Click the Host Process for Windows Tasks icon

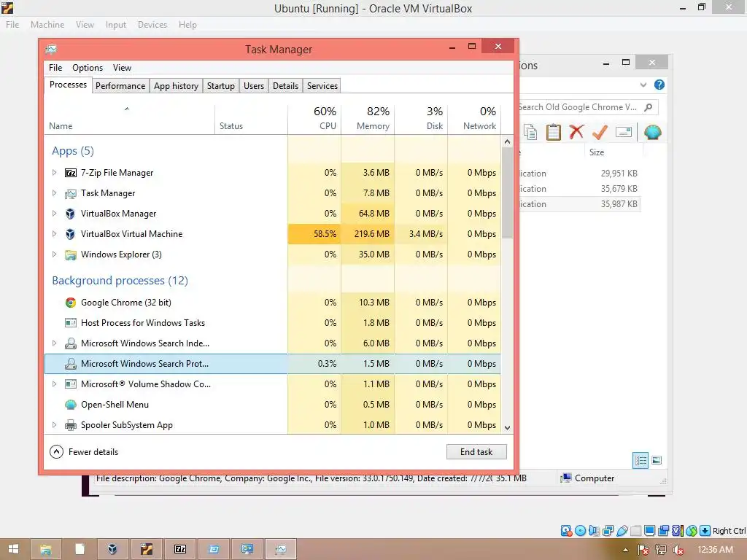click(71, 323)
